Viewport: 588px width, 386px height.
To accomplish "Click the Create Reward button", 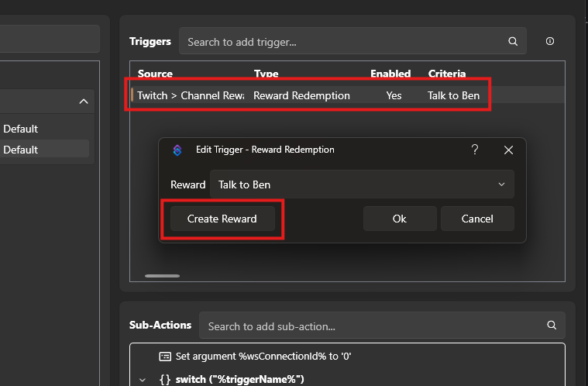I will (222, 219).
